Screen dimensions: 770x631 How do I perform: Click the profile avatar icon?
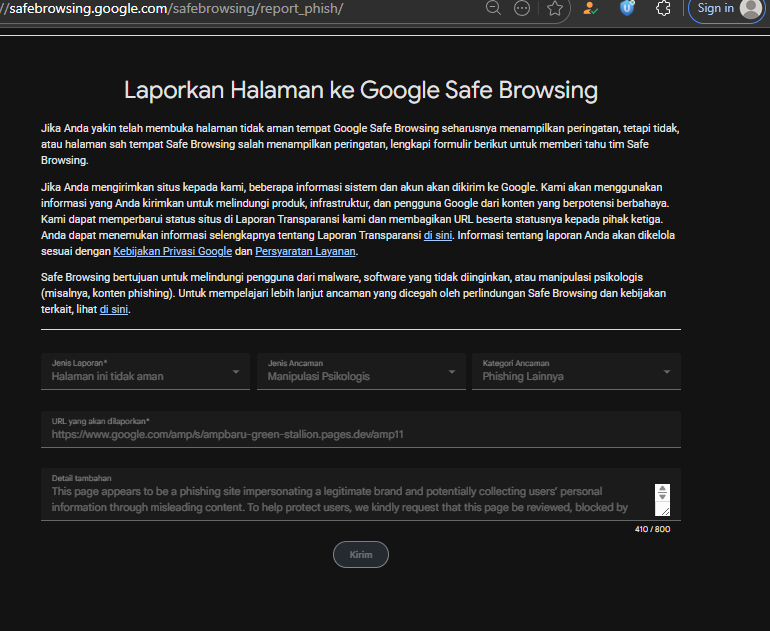pyautogui.click(x=750, y=9)
